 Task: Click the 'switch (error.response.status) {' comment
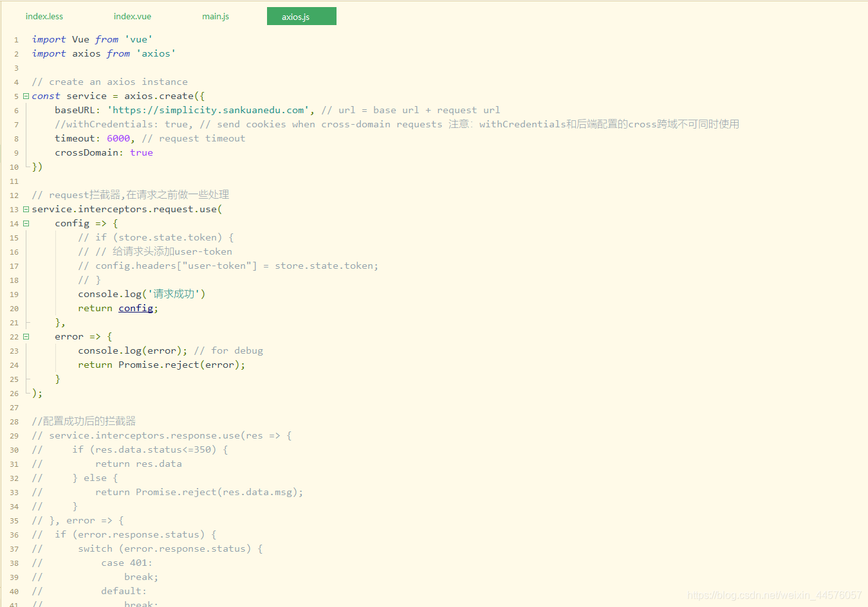coord(171,548)
